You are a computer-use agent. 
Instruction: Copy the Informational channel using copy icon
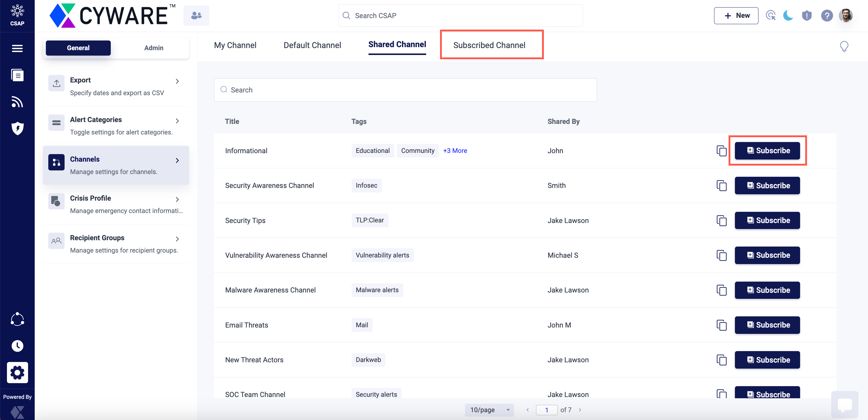point(721,151)
